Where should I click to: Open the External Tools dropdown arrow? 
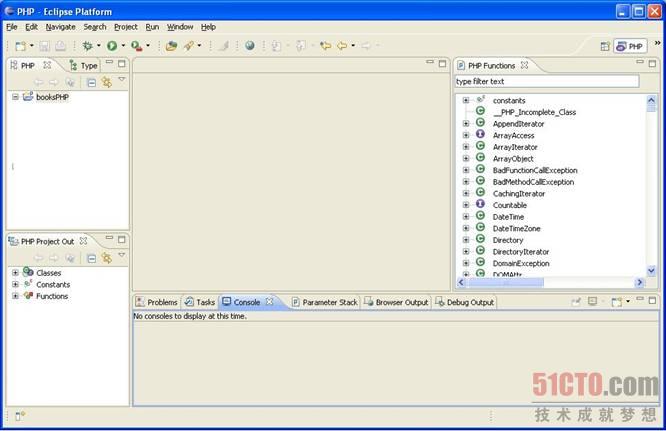coord(148,45)
